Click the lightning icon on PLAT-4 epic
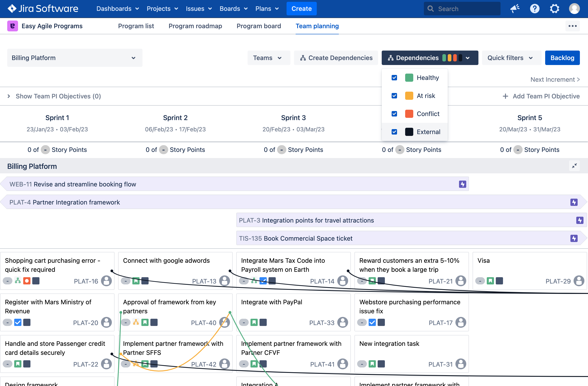 click(574, 202)
